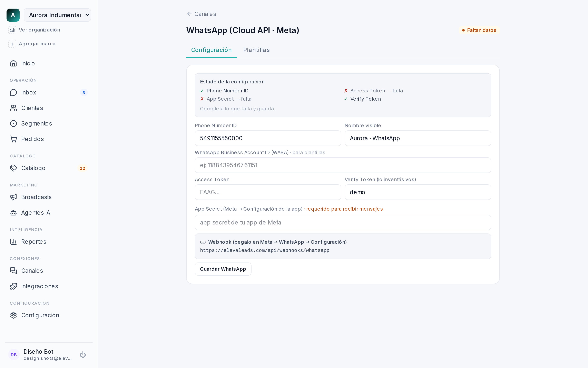
Task: Open the Aurora Indumentaria brand dropdown
Action: 57,15
